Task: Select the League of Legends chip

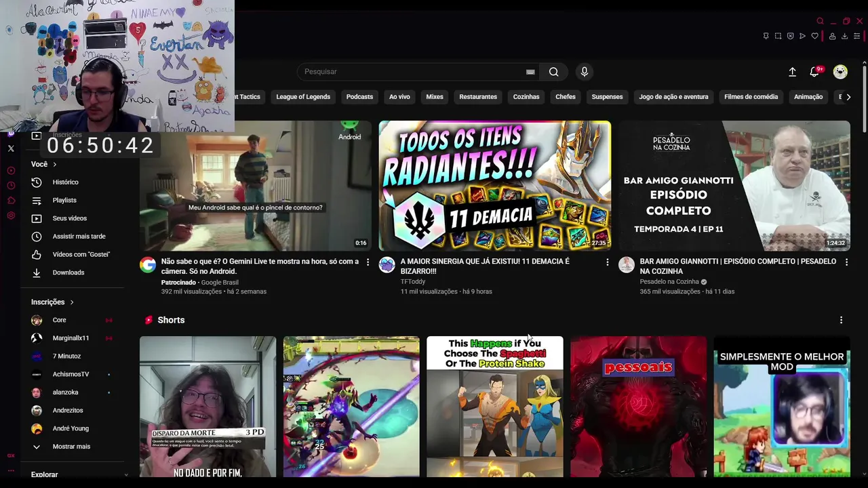Action: (303, 97)
